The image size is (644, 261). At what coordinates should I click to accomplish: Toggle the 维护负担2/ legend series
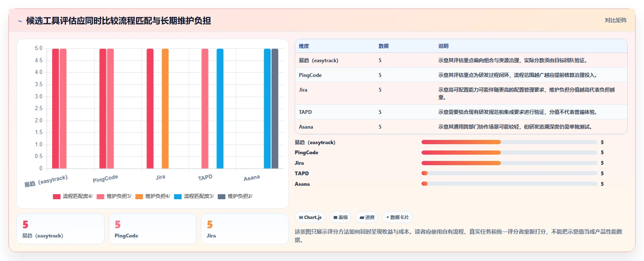pyautogui.click(x=235, y=196)
